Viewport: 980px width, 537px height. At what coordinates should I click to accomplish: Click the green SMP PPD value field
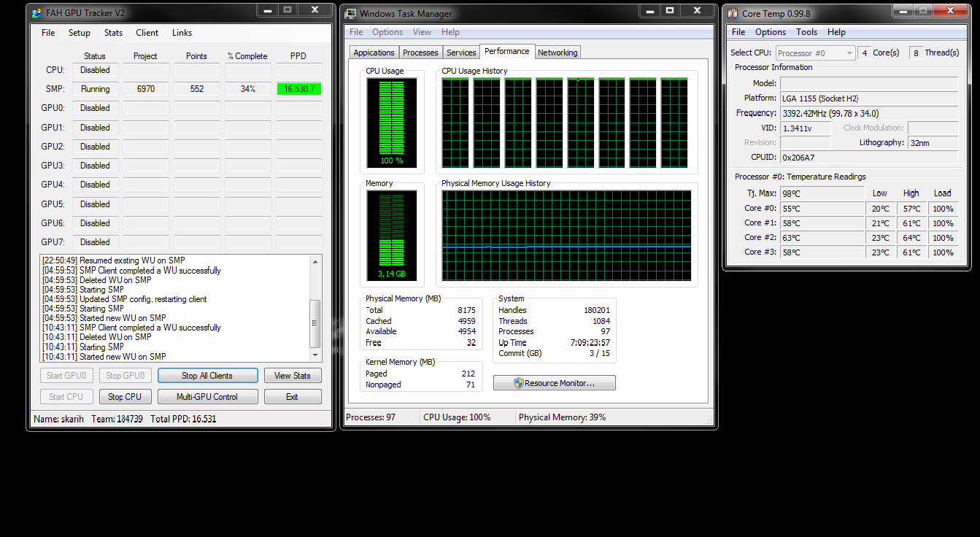pyautogui.click(x=298, y=89)
